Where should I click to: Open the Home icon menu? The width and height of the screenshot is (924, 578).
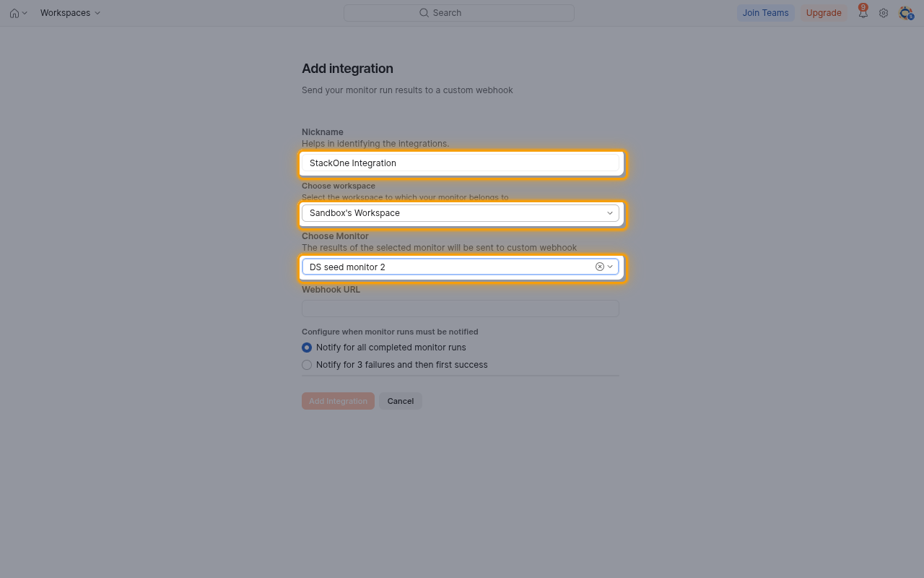coord(18,13)
